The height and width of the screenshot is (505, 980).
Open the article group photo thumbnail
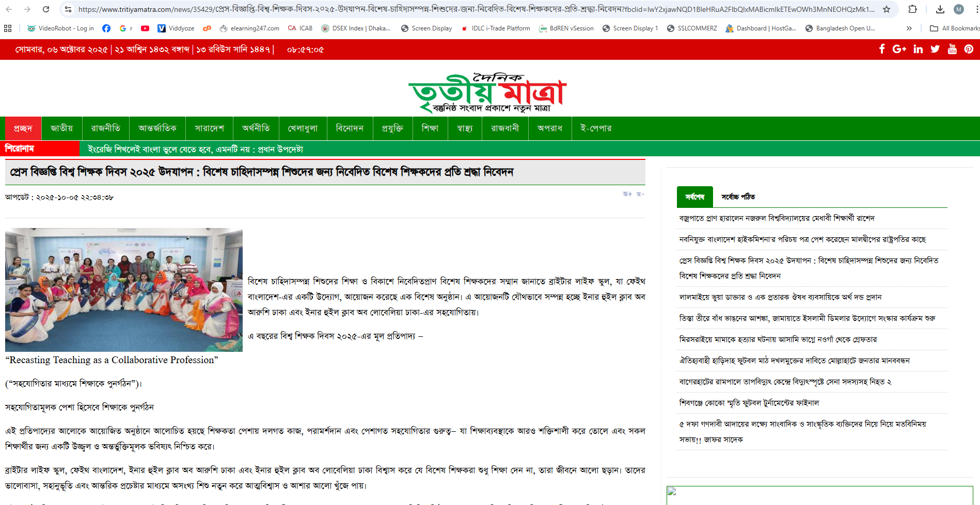124,290
